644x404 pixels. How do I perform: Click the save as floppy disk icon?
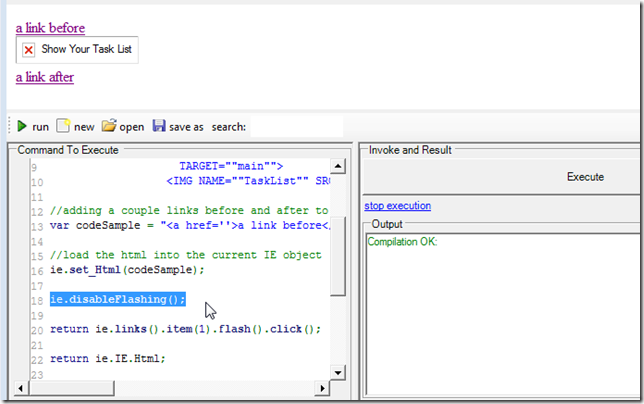159,127
